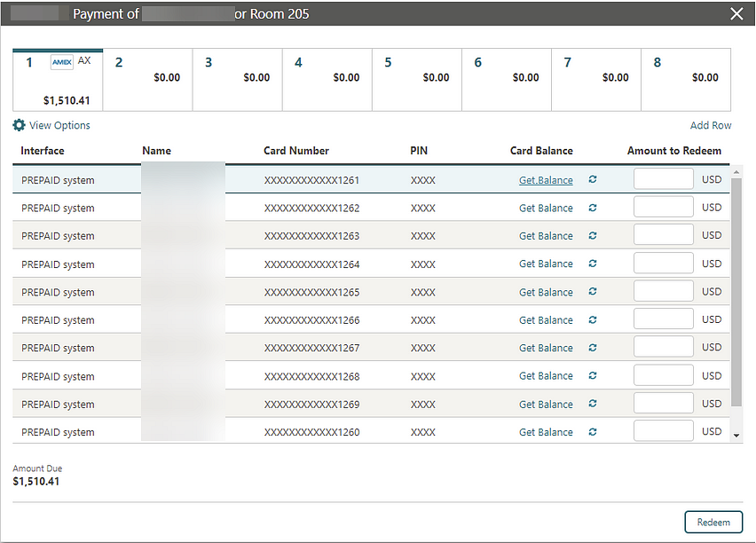The image size is (756, 543).
Task: Get Balance for card ending 1268
Action: click(546, 376)
